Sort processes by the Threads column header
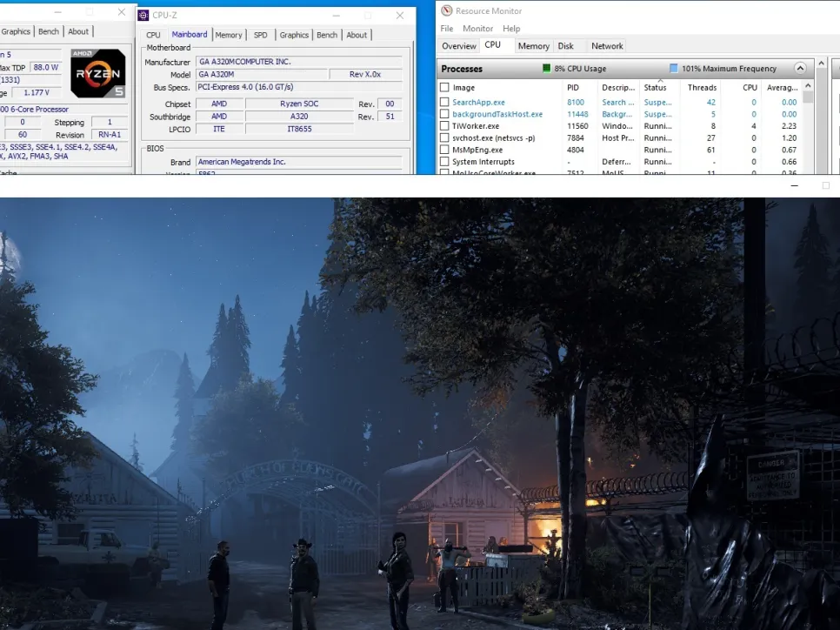 [x=701, y=87]
